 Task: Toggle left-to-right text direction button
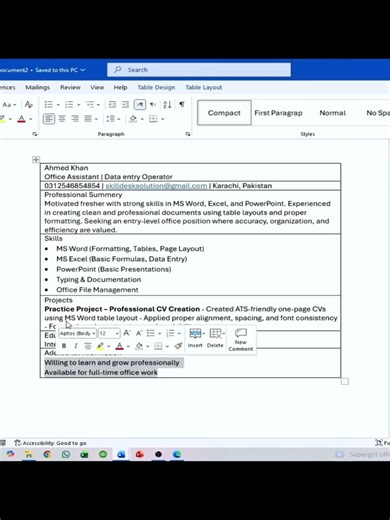point(140,105)
